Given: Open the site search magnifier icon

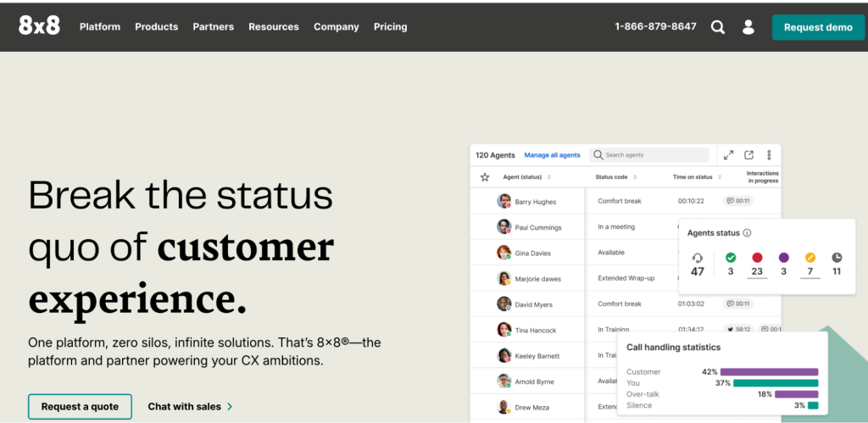Looking at the screenshot, I should 717,27.
